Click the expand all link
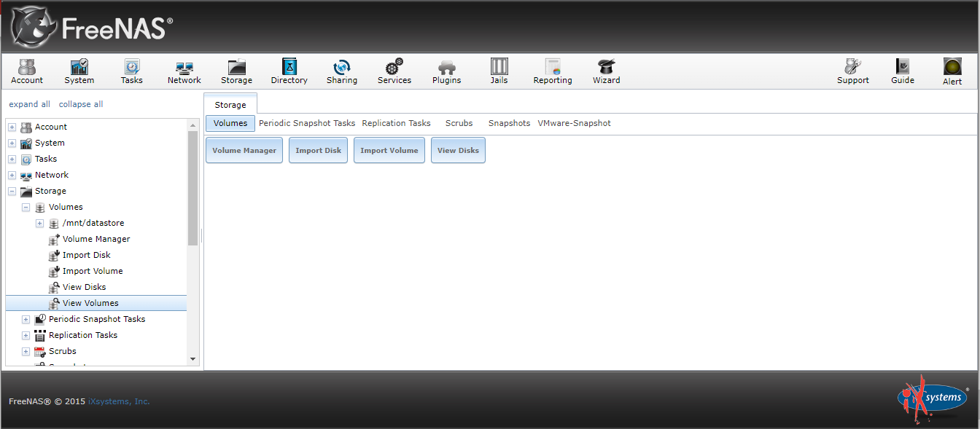Image resolution: width=980 pixels, height=429 pixels. 30,104
